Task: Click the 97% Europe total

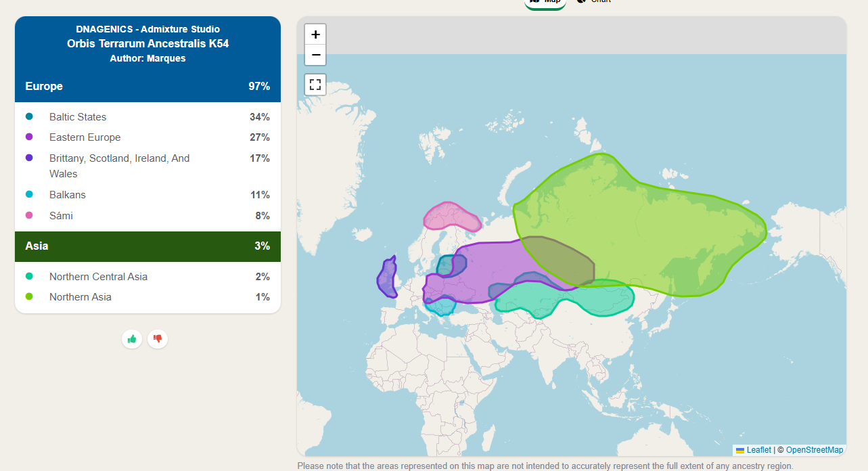Action: [x=259, y=87]
